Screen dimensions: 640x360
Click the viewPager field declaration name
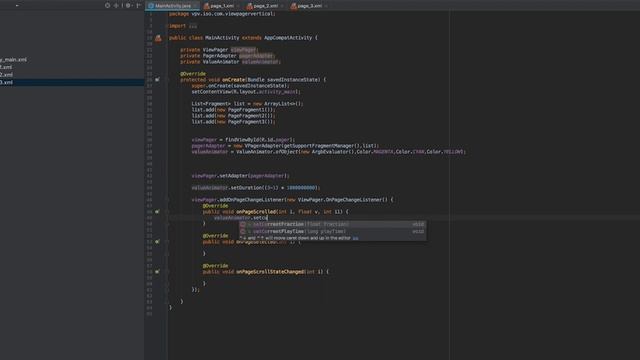coord(243,50)
